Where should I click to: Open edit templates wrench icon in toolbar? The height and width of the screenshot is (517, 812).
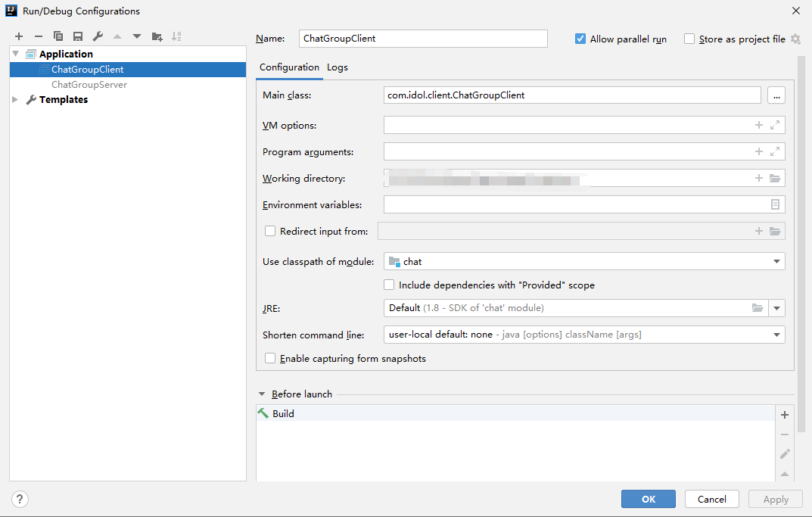pos(98,36)
